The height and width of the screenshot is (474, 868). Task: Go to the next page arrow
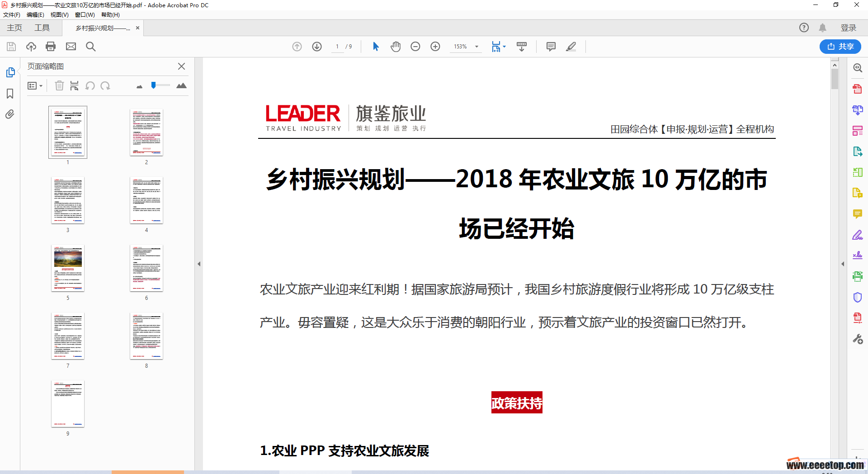tap(317, 47)
